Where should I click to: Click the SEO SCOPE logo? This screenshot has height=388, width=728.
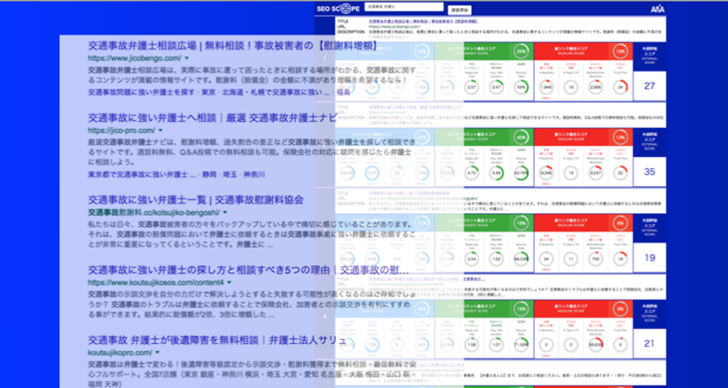(x=338, y=9)
